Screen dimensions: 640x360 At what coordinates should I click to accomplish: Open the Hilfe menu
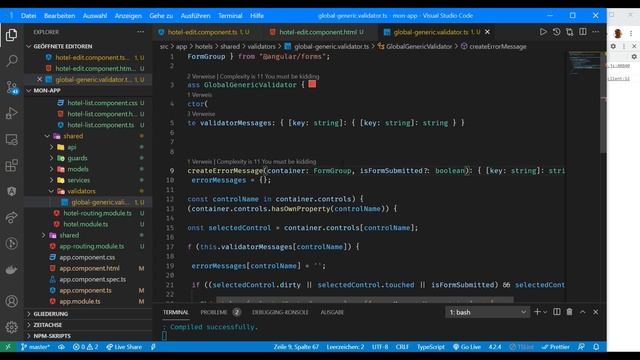pyautogui.click(x=257, y=16)
